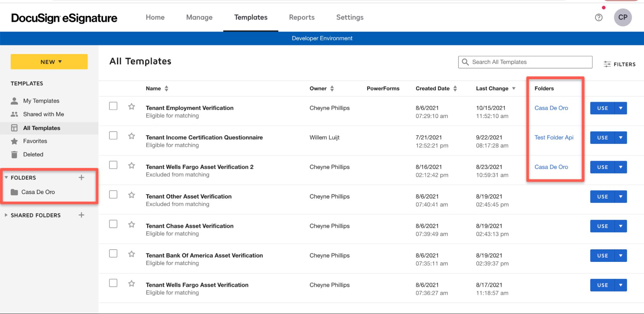Tick the Tenant Wells Fargo Asset Verification checkbox

click(113, 283)
